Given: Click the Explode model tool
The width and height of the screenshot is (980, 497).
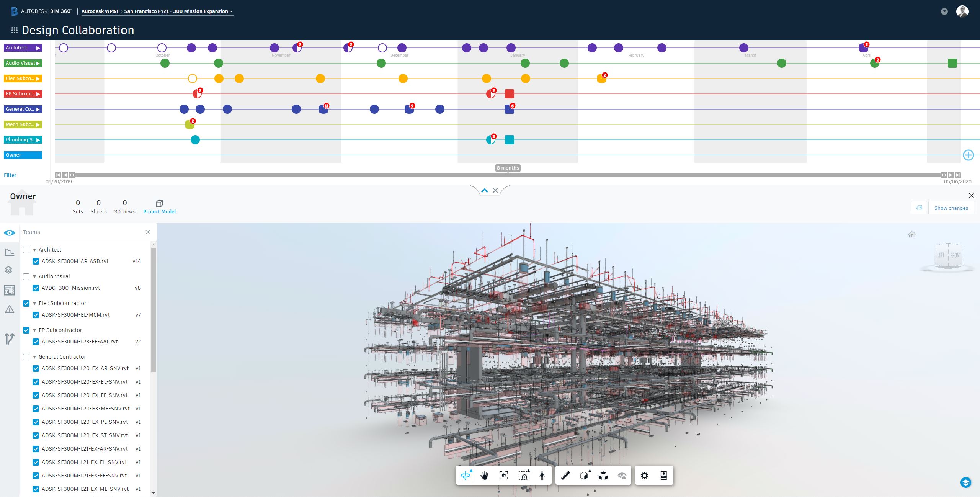Looking at the screenshot, I should [x=603, y=476].
